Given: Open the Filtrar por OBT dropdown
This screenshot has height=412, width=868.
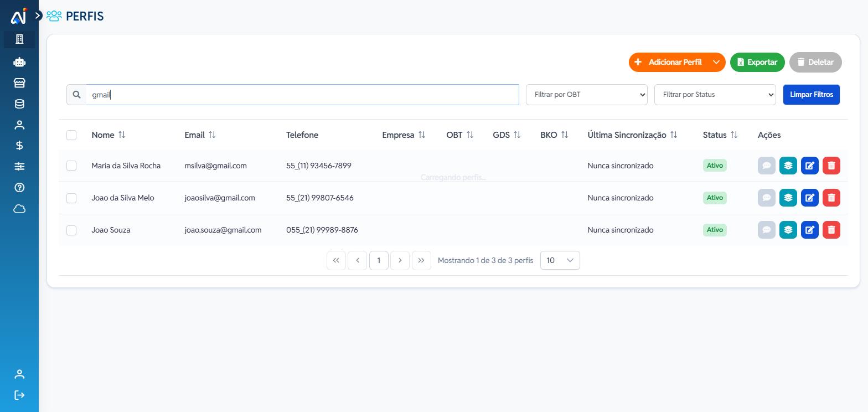Looking at the screenshot, I should click(586, 95).
